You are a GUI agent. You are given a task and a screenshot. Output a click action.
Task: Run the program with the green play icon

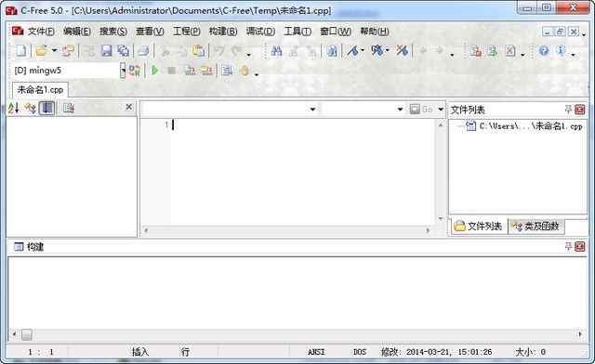(155, 71)
